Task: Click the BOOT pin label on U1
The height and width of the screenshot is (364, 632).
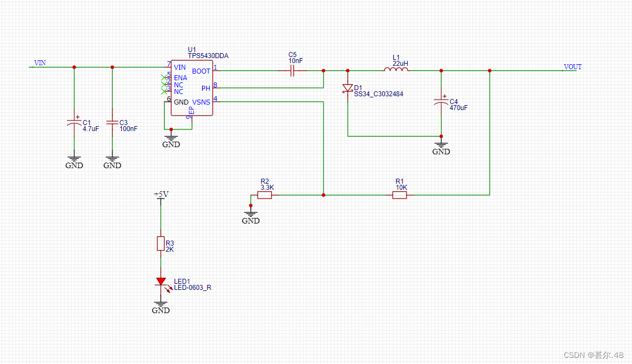Action: (201, 71)
